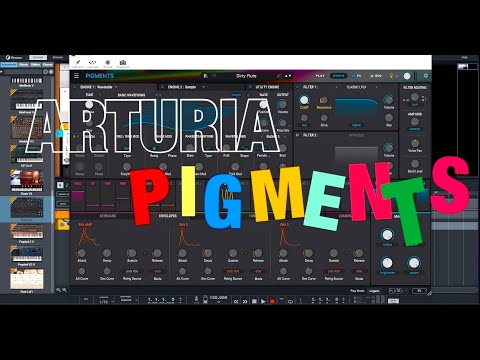Open the Help menu in DAW
Viewport: 480px width, 360px height.
pos(464,58)
